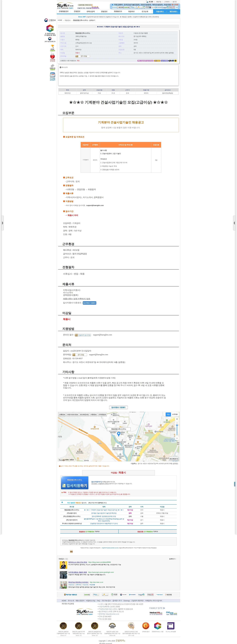This screenshot has width=237, height=644.
Task: Click the INIPAY payment badge in footer
Action: coord(171,626)
